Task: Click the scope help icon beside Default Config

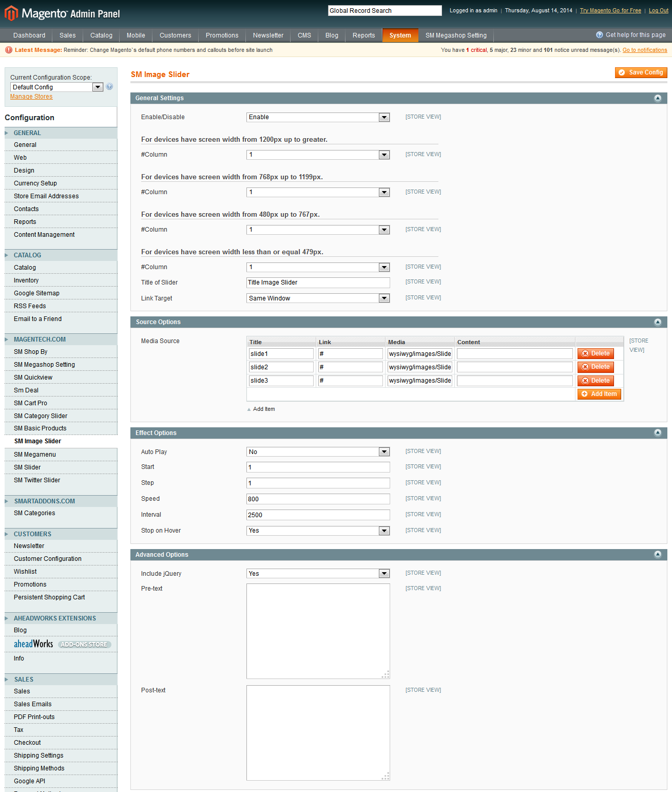Action: click(109, 87)
